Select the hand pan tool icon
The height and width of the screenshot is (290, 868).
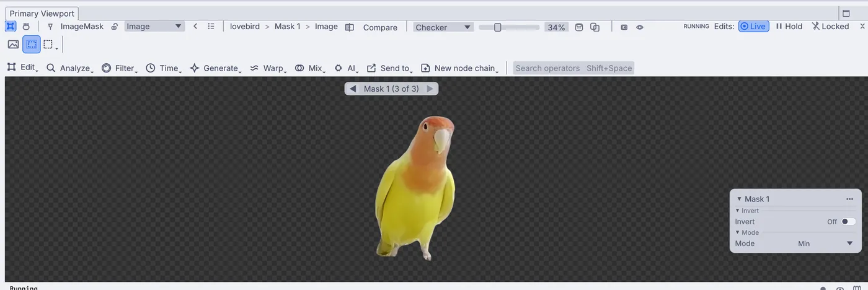(x=26, y=27)
